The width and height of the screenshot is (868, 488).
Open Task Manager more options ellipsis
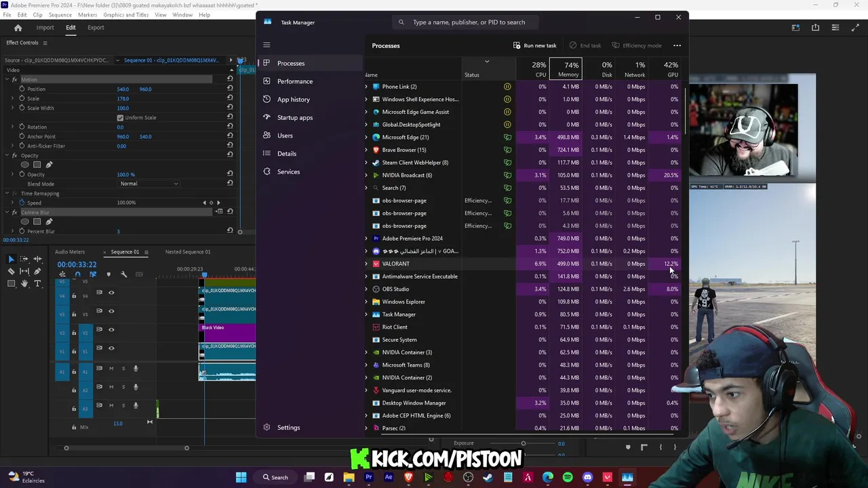677,45
